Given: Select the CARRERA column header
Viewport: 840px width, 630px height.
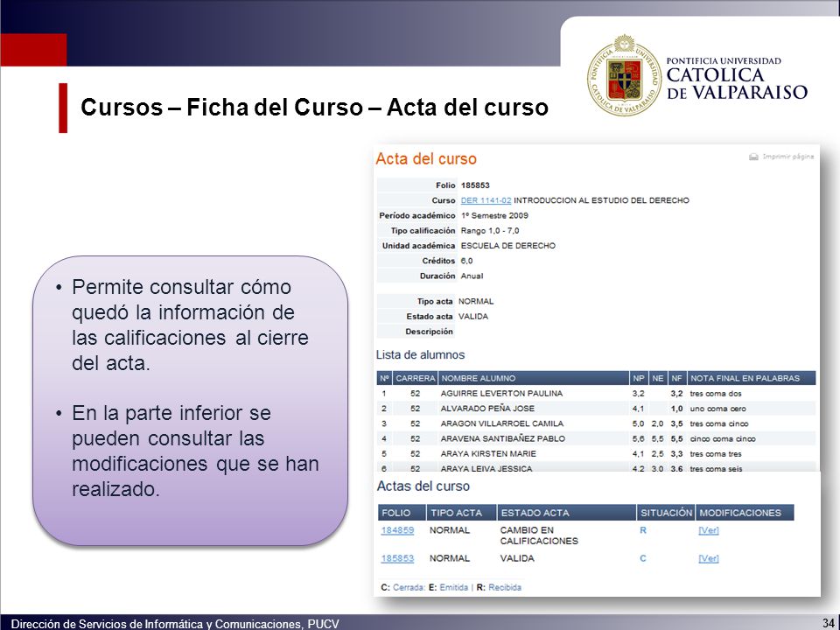Looking at the screenshot, I should coord(415,378).
